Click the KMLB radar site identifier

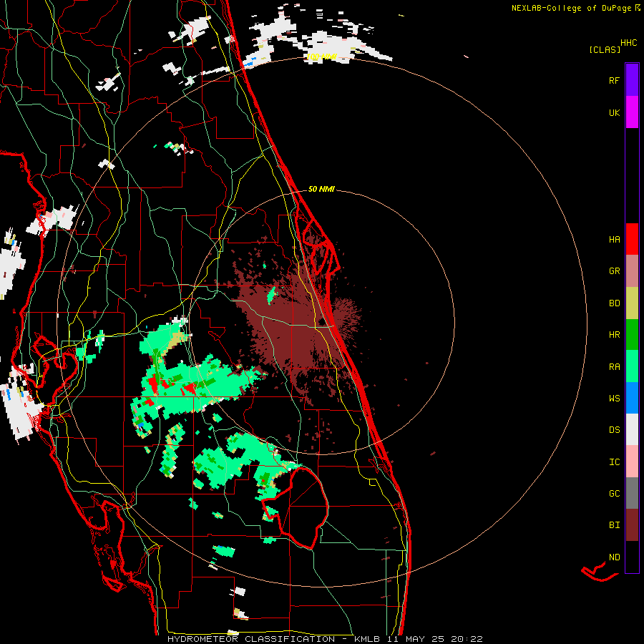(367, 639)
